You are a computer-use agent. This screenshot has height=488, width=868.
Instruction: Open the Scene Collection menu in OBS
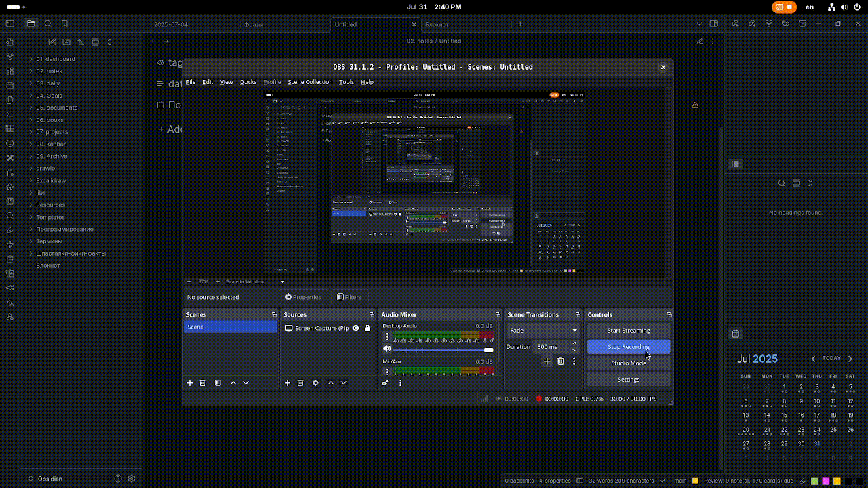310,82
